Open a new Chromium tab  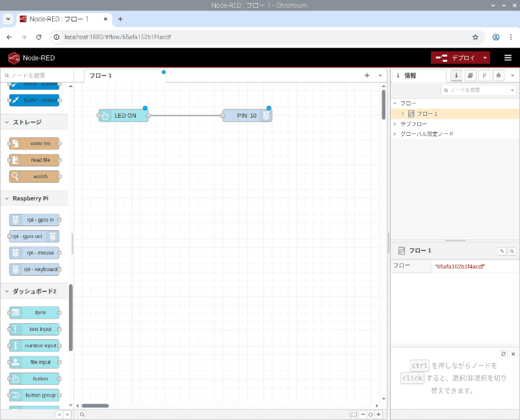tap(120, 20)
